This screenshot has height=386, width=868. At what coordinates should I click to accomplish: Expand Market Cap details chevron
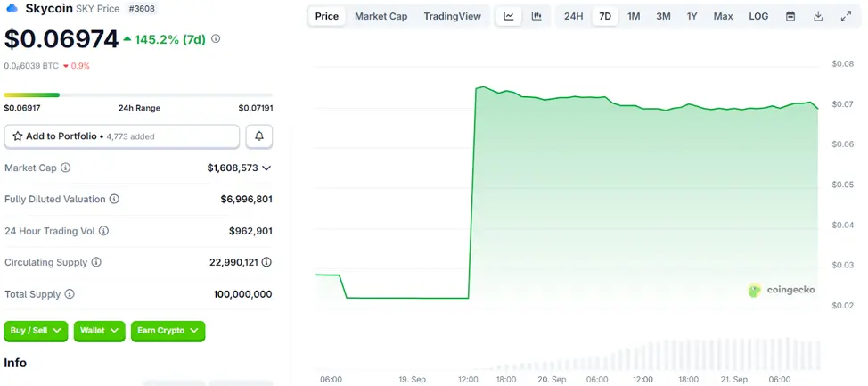point(266,168)
